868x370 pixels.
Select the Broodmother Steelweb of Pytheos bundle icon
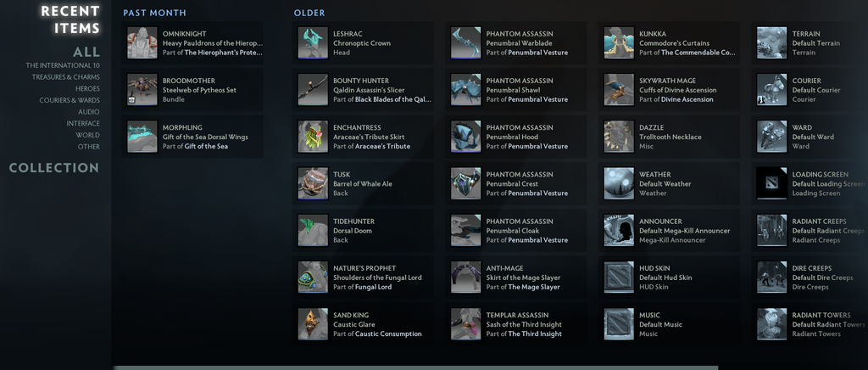(142, 90)
